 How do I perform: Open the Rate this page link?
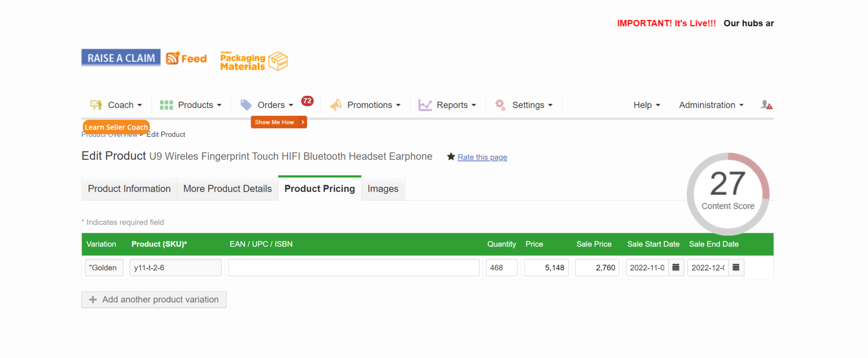(482, 157)
